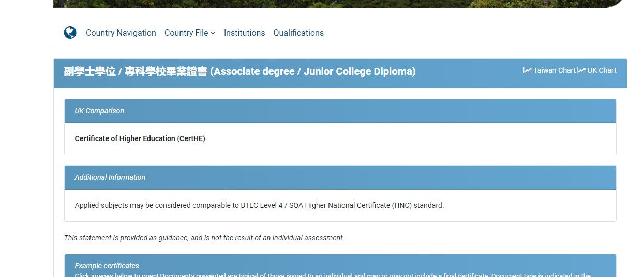Screen dimensions: 644x277
Task: Click the line-chart icon before Taiwan Chart
Action: [528, 70]
